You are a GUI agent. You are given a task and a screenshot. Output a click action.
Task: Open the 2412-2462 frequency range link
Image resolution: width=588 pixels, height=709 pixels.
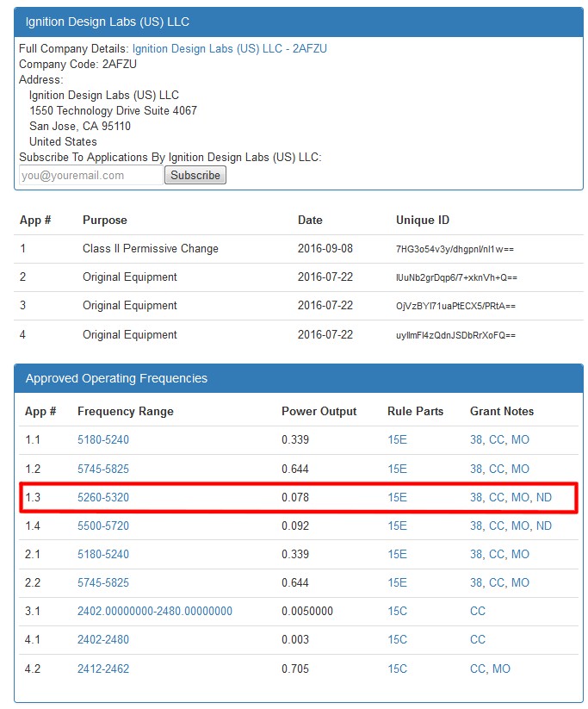point(103,669)
